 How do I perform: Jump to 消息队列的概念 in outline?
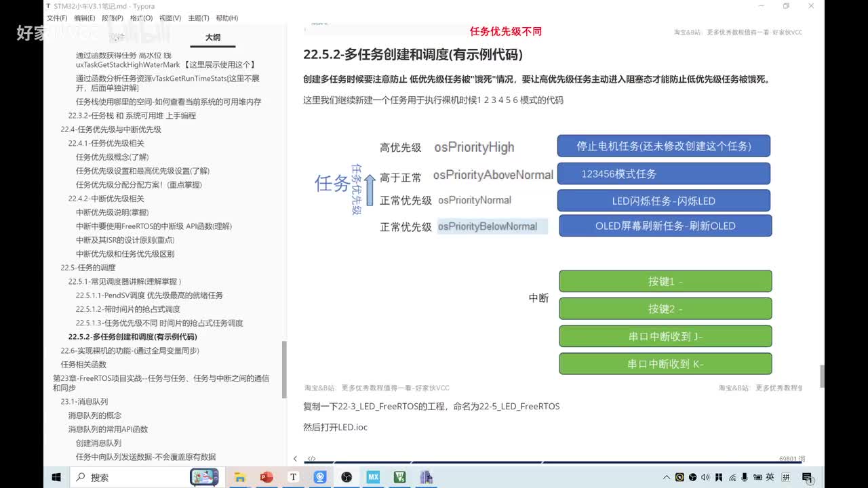95,415
